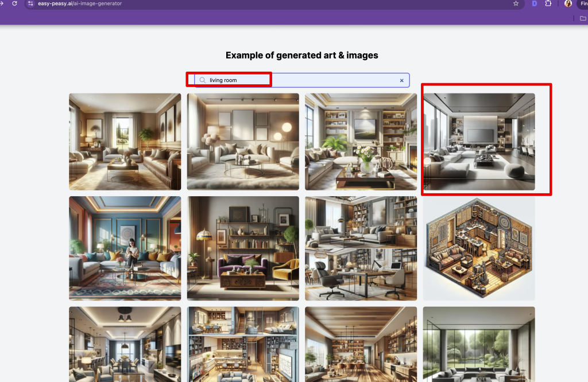
Task: Clear the living room search with X
Action: [x=401, y=80]
